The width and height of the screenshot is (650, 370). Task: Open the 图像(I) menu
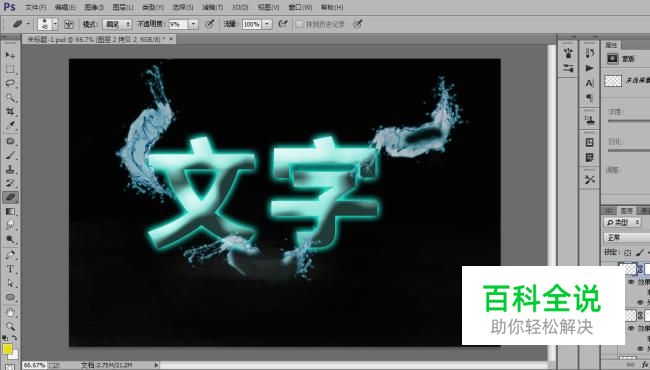click(94, 7)
